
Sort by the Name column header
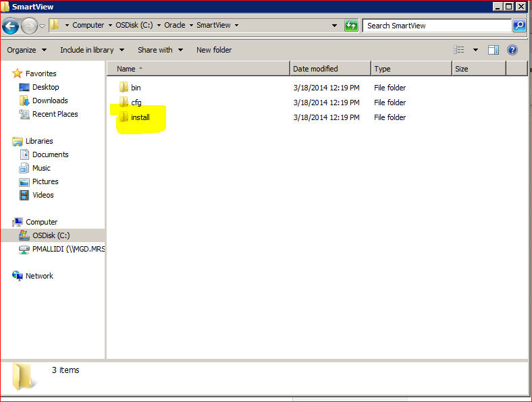[198, 69]
